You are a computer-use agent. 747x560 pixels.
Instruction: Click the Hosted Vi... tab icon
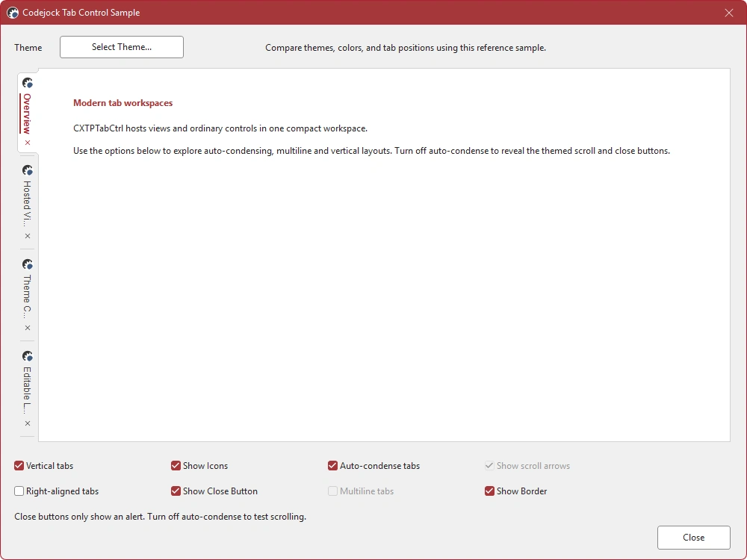click(x=28, y=170)
